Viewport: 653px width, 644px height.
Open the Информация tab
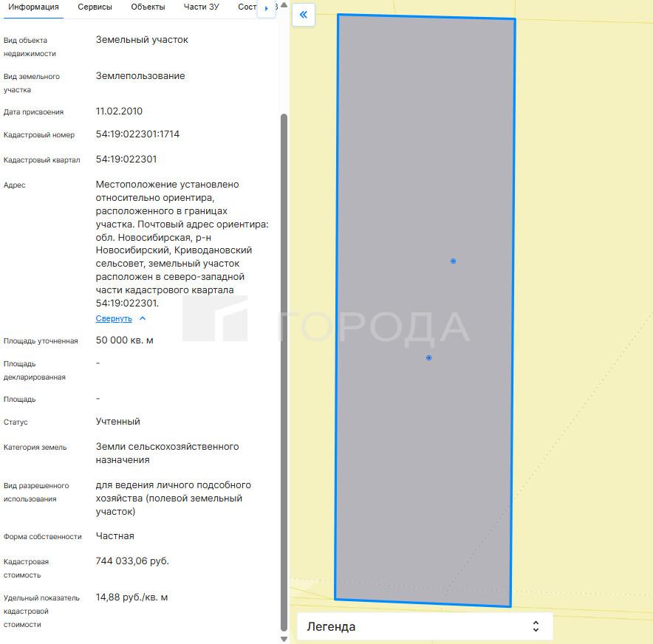[x=33, y=7]
